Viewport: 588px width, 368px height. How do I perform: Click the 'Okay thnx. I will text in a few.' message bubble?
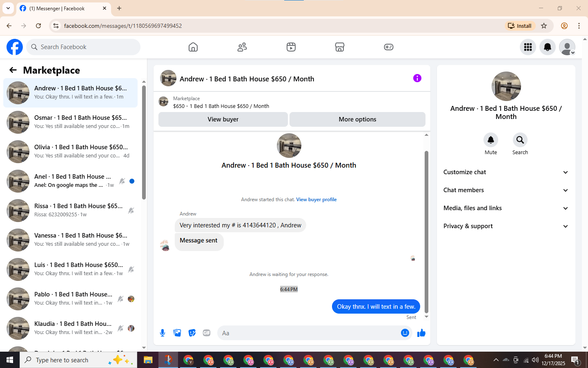tap(376, 307)
